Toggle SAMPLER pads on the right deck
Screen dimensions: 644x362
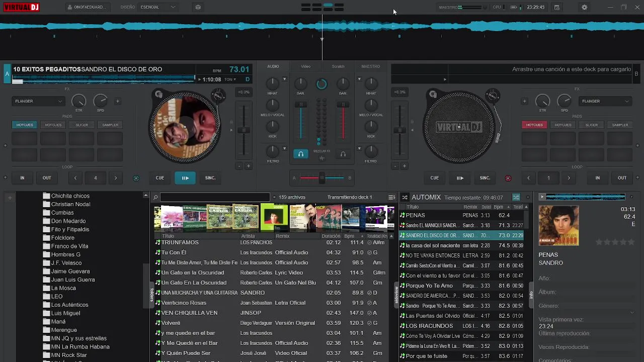(x=620, y=125)
